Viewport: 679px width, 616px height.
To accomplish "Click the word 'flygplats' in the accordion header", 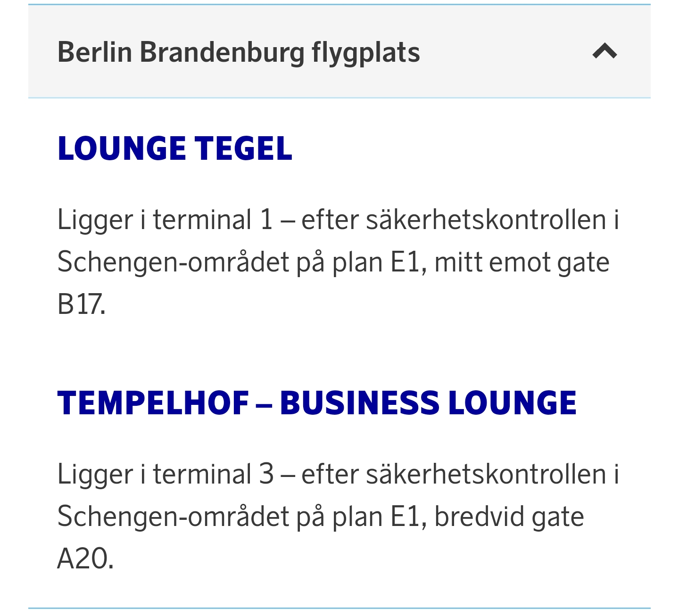I will point(365,52).
